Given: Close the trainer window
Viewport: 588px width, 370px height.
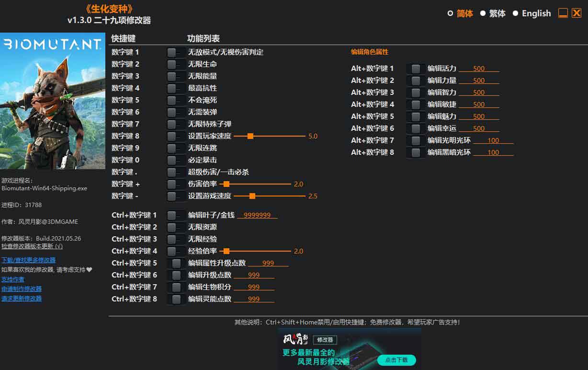Looking at the screenshot, I should tap(577, 13).
